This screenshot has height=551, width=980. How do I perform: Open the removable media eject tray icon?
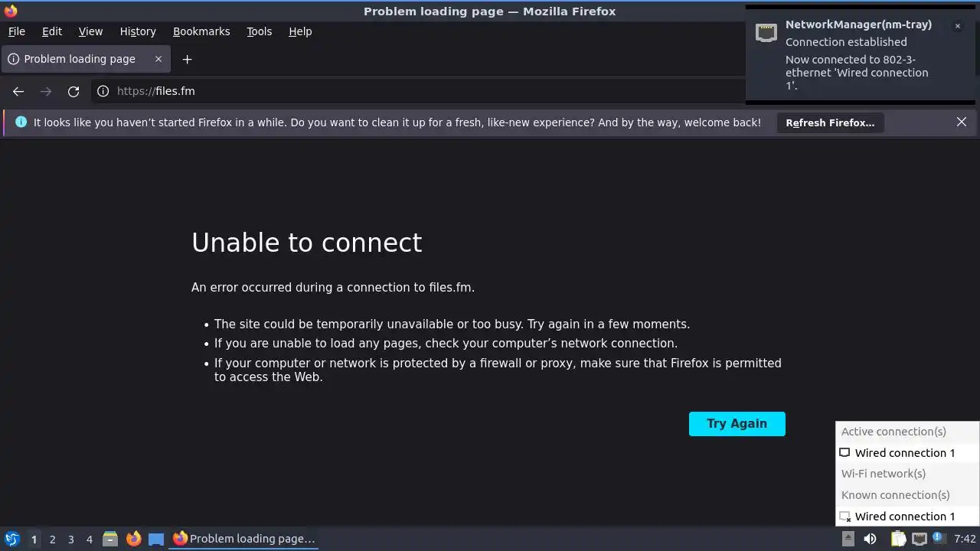point(848,539)
